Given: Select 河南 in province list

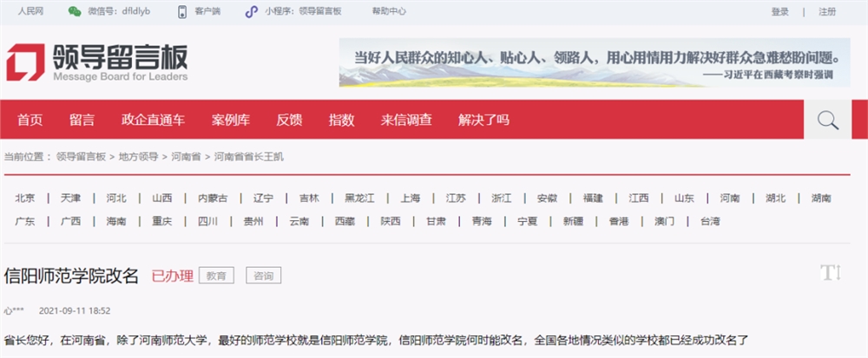Looking at the screenshot, I should (x=730, y=198).
